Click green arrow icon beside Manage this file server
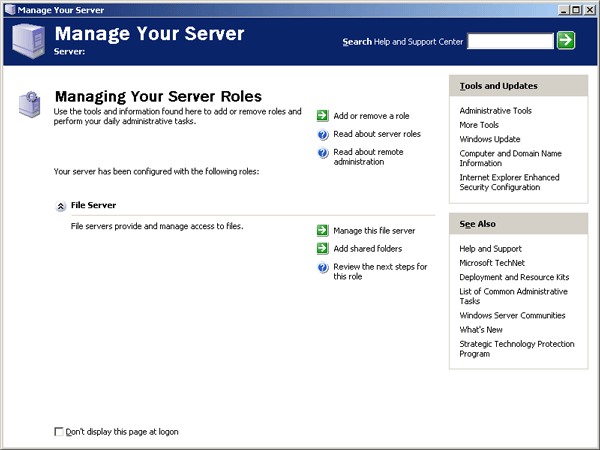The width and height of the screenshot is (600, 450). tap(323, 230)
